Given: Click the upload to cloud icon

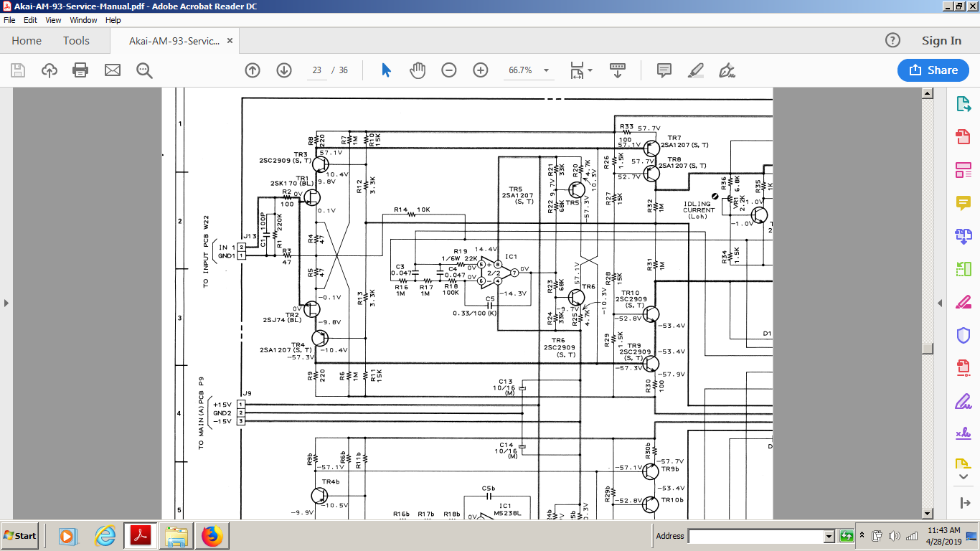Looking at the screenshot, I should click(x=50, y=70).
